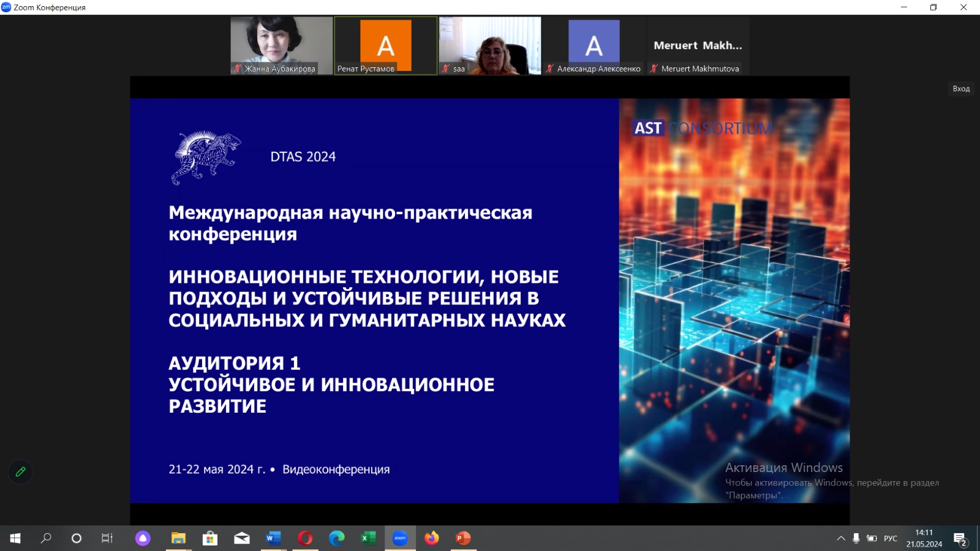Switch to PowerPoint in the taskbar

463,538
